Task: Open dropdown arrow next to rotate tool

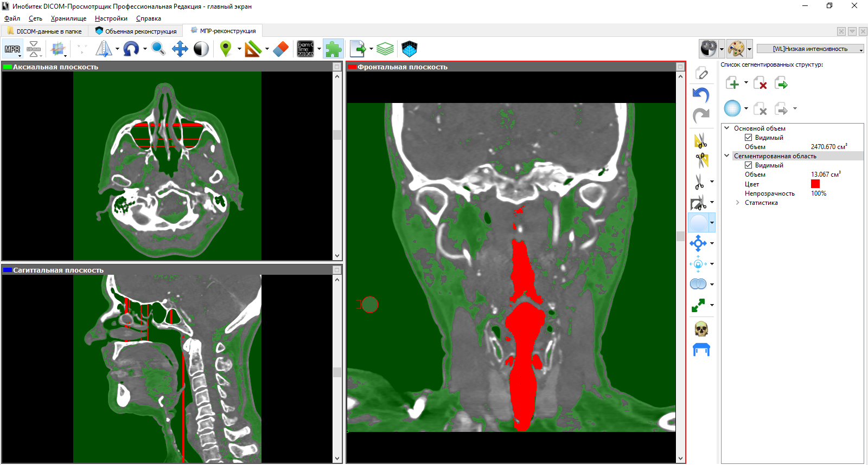Action: tap(145, 49)
